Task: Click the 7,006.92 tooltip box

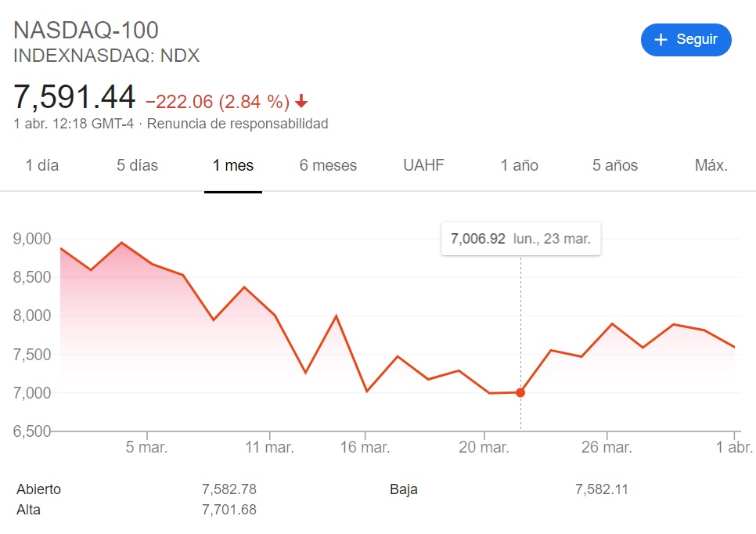Action: (x=521, y=239)
